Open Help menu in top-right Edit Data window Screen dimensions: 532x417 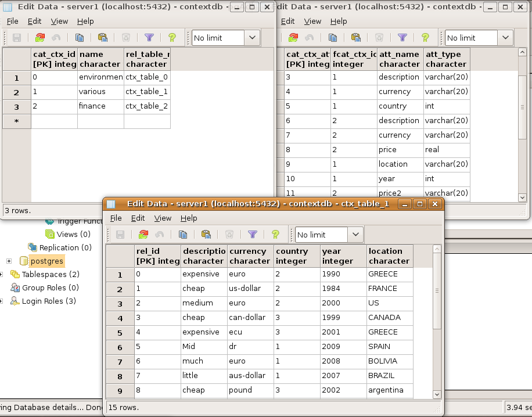(339, 21)
